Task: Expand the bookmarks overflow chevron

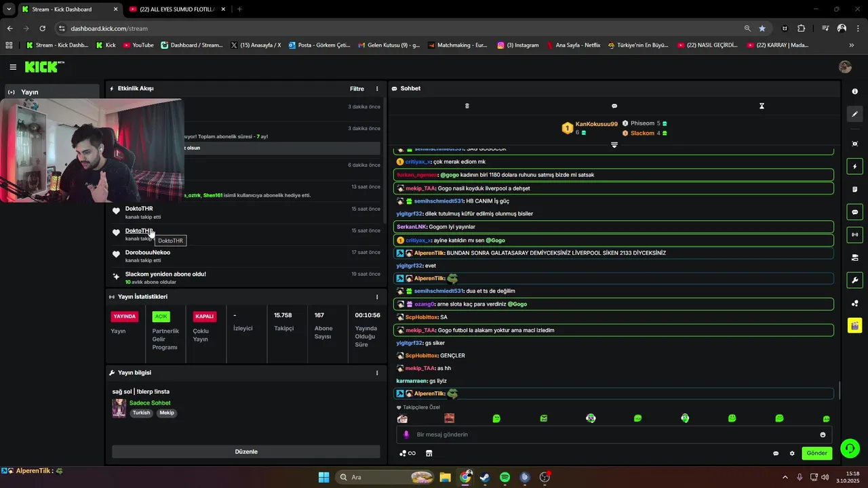Action: (x=852, y=45)
